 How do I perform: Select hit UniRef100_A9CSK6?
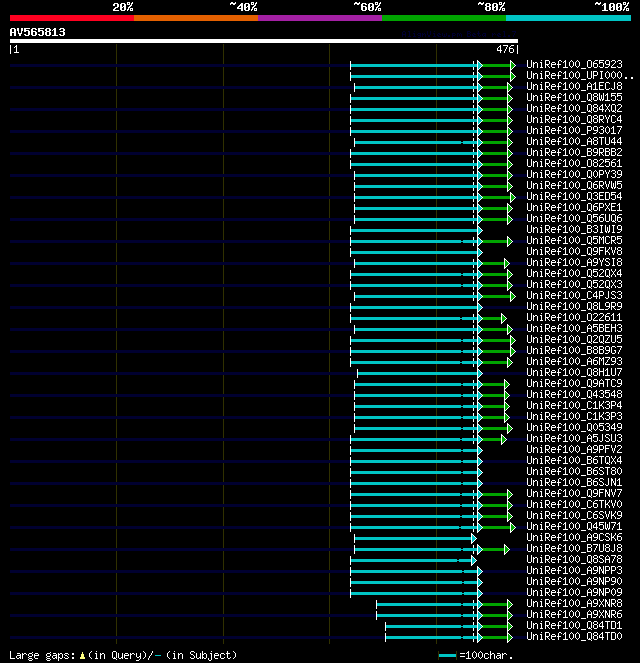tap(574, 537)
